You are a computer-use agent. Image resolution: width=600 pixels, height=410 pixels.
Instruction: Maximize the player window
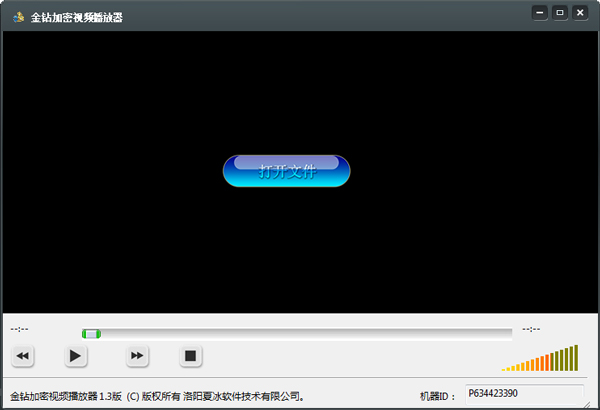pos(560,13)
